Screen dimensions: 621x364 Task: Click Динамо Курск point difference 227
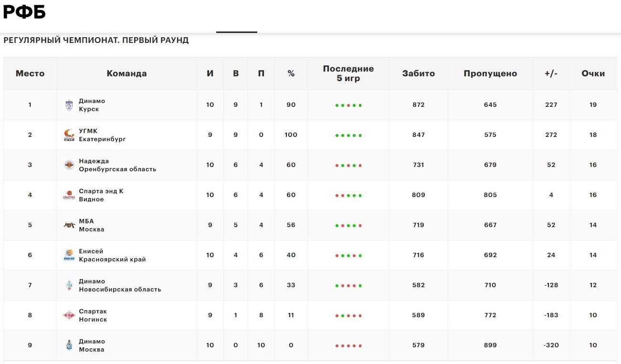551,105
